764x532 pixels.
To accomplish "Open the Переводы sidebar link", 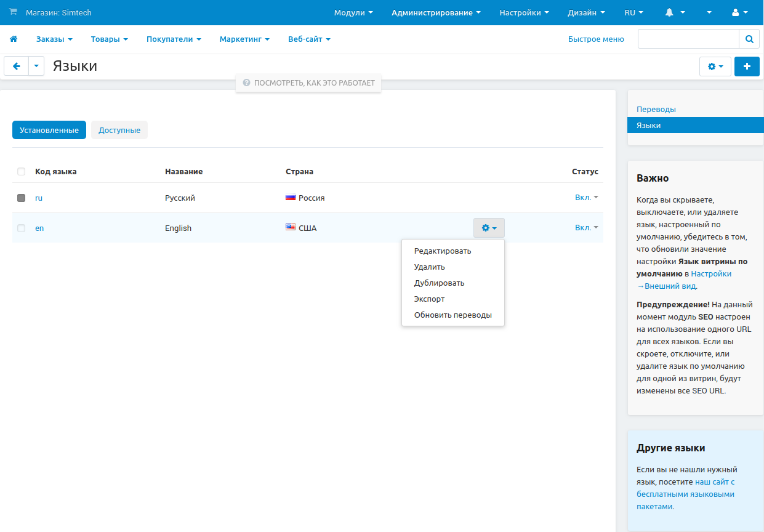I will [656, 109].
